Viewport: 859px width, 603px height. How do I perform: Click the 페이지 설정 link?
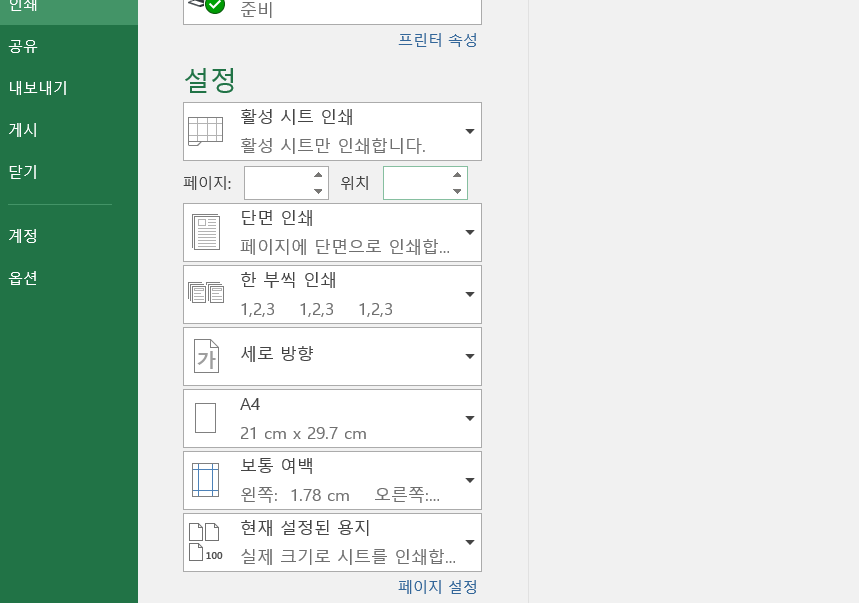click(437, 587)
